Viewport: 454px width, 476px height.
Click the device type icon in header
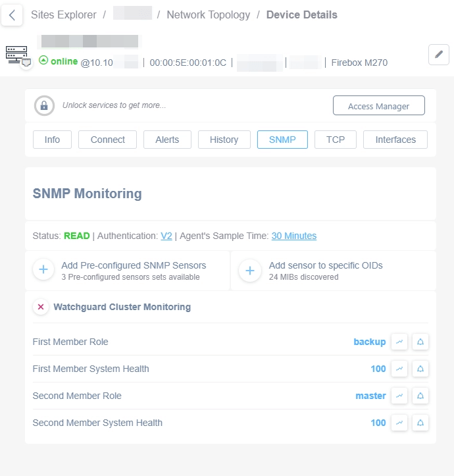[18, 56]
